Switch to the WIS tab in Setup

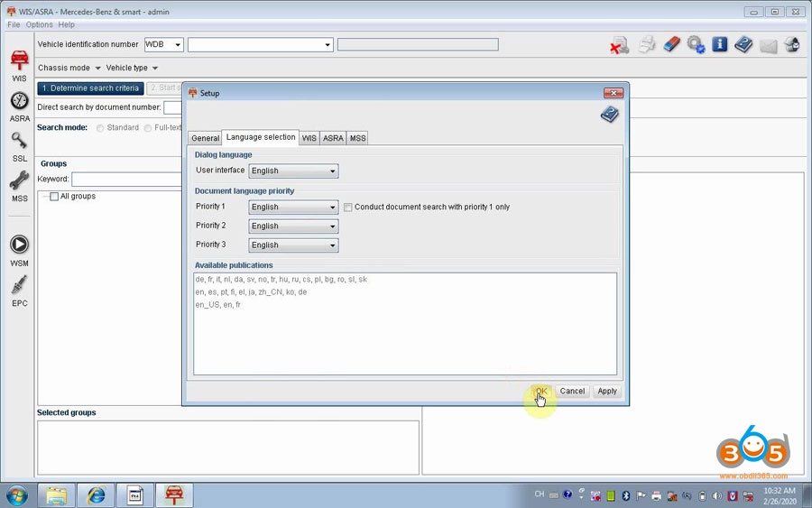coord(309,138)
